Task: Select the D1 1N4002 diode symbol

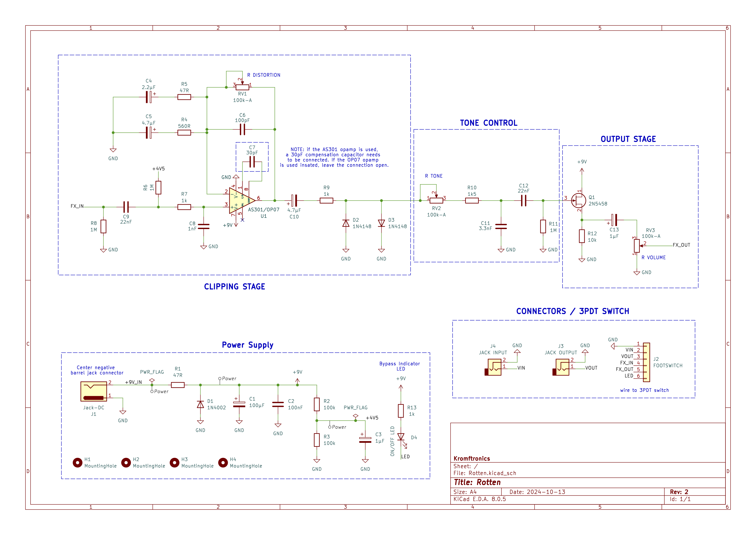Action: click(200, 404)
